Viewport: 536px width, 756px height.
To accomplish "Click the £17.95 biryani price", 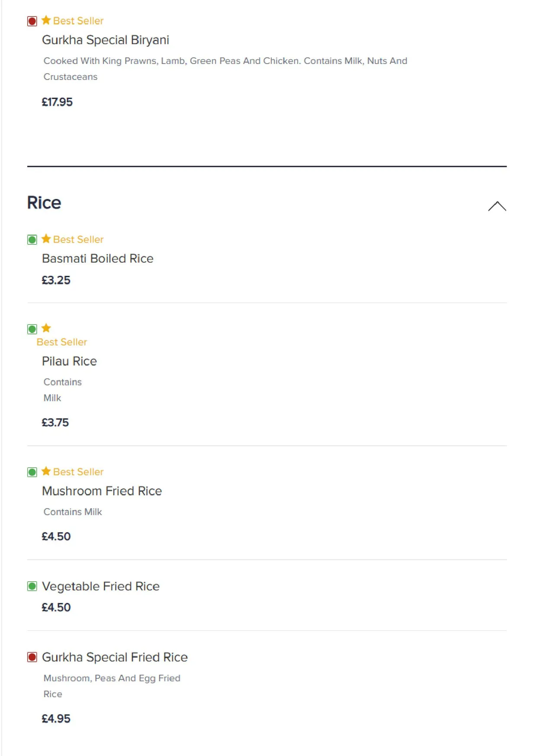I will click(x=57, y=102).
